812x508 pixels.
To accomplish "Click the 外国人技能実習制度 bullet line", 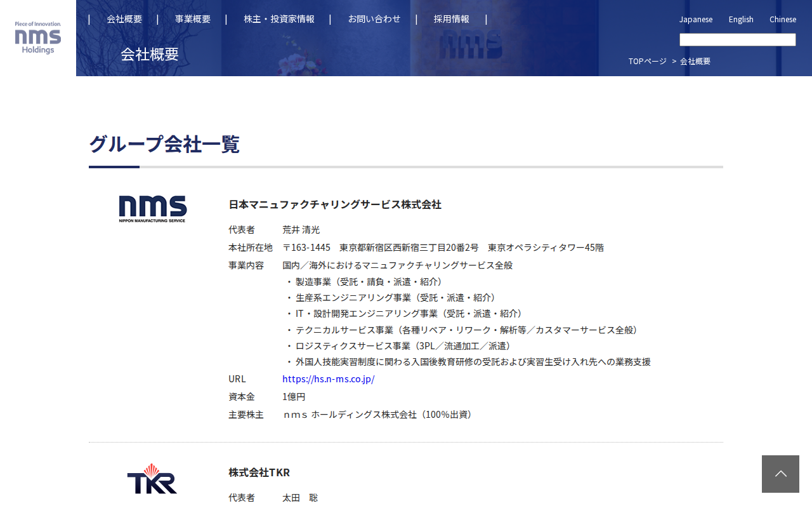I will pyautogui.click(x=468, y=362).
